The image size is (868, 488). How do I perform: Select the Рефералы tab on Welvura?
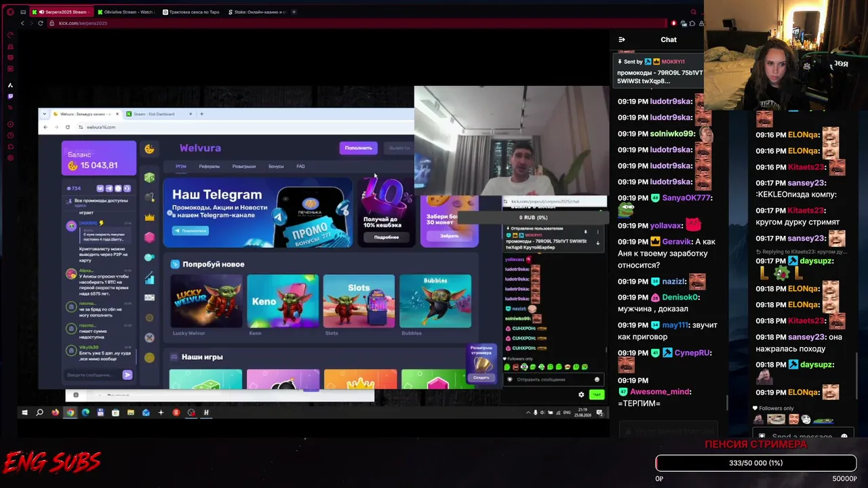209,166
